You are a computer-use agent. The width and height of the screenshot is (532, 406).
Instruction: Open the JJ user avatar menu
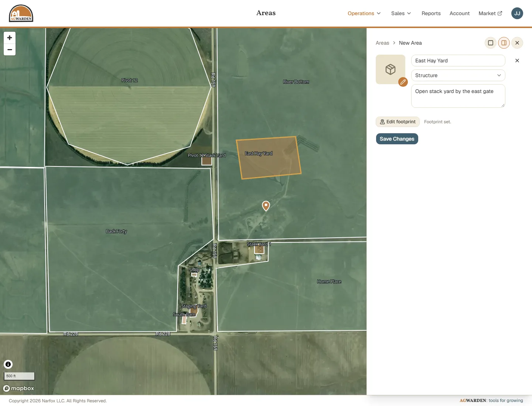(517, 13)
